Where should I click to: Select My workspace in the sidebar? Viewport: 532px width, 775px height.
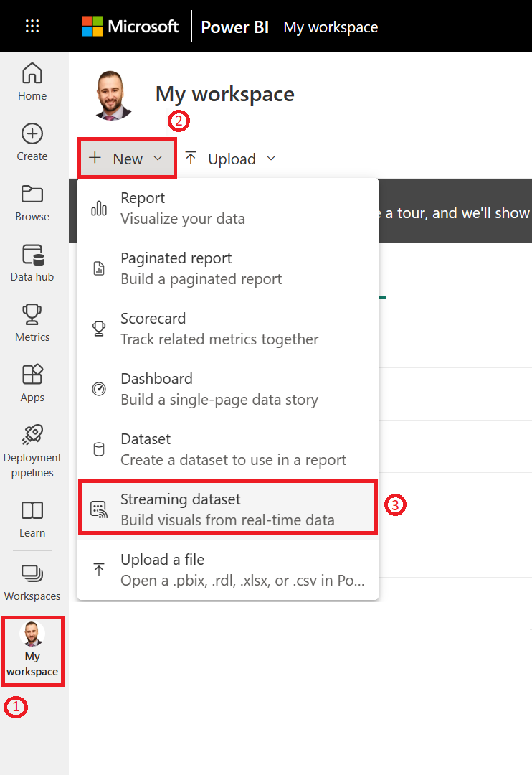pos(32,651)
